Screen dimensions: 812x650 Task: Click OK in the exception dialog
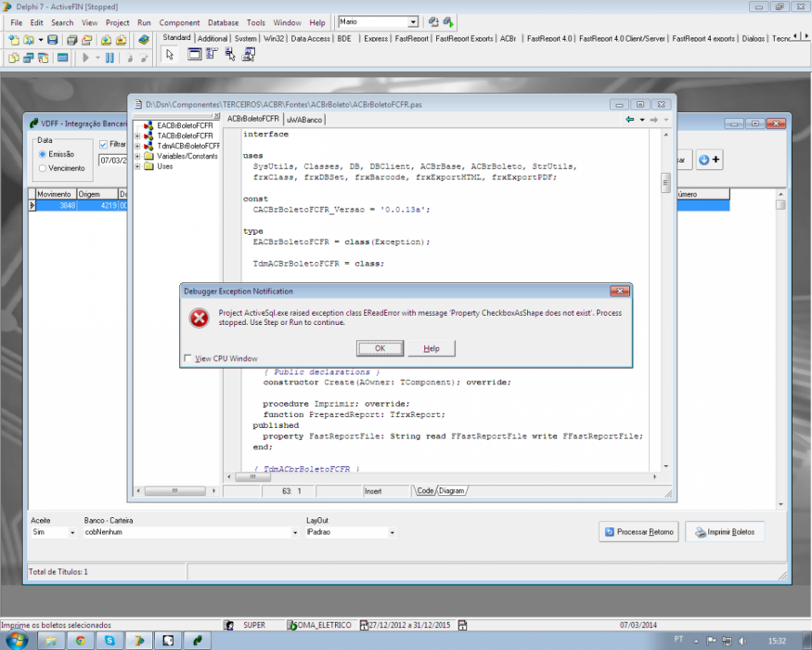(380, 348)
